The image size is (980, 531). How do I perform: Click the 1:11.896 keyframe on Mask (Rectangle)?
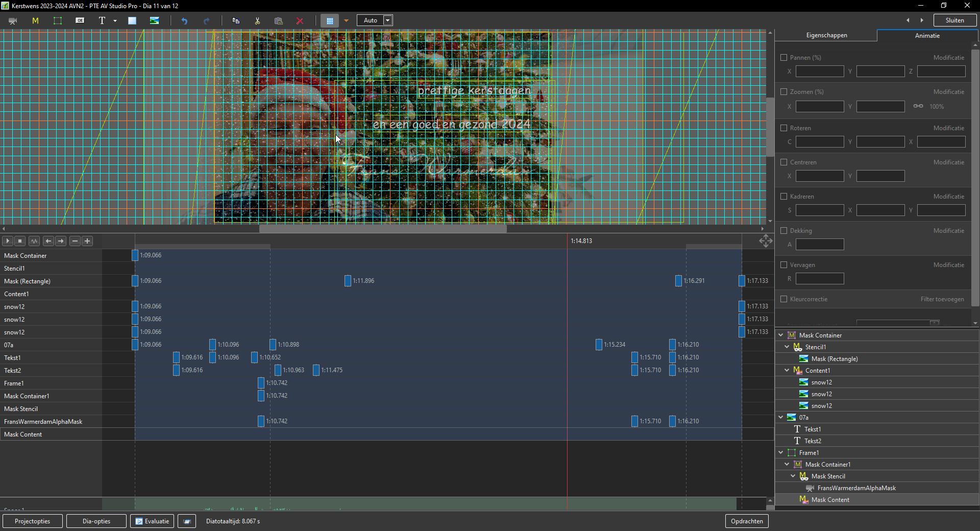[x=348, y=281]
